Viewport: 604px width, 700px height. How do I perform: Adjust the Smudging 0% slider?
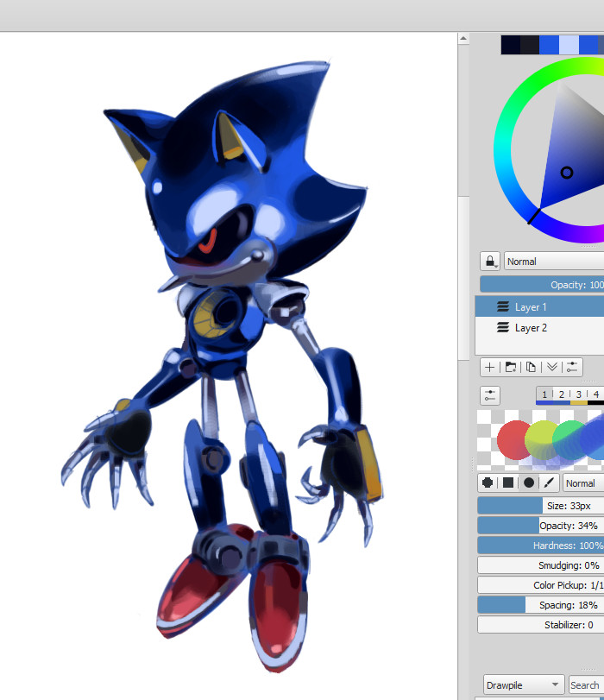(541, 565)
